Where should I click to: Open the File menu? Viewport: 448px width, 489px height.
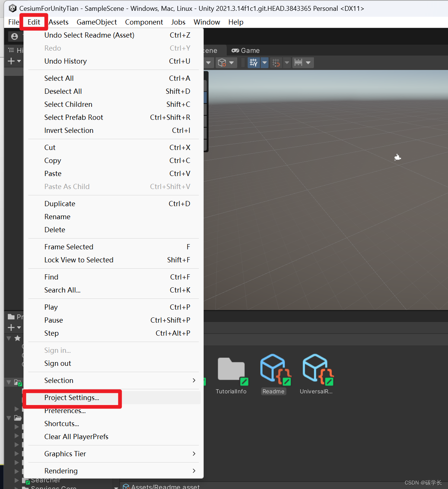coord(14,22)
